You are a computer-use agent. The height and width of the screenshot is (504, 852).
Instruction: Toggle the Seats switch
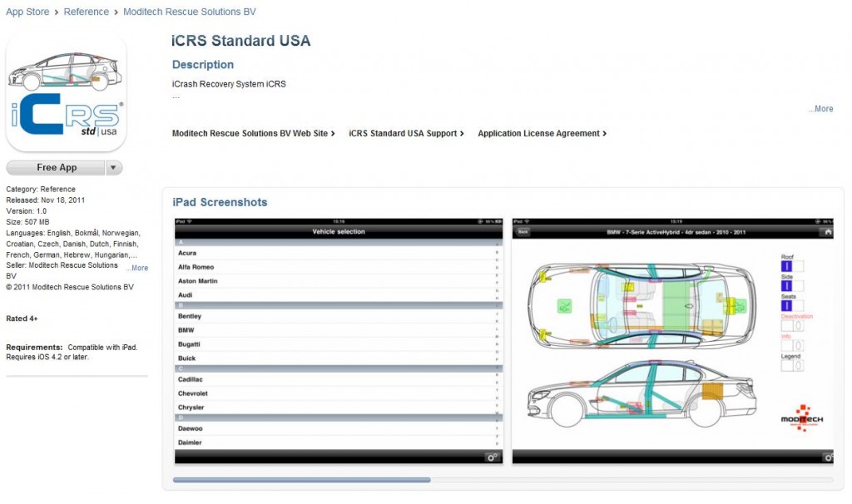[792, 306]
